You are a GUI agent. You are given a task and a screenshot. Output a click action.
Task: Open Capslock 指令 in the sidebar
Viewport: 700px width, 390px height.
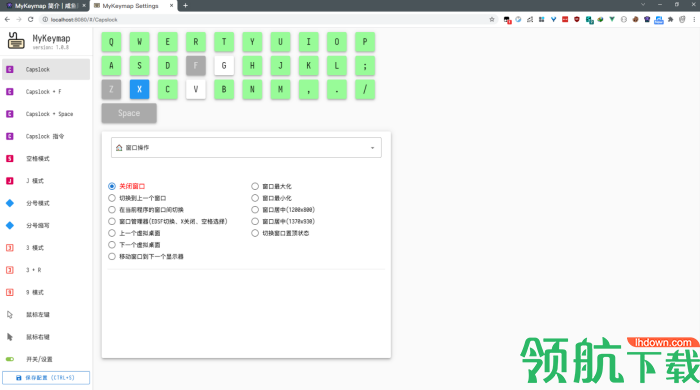point(46,136)
